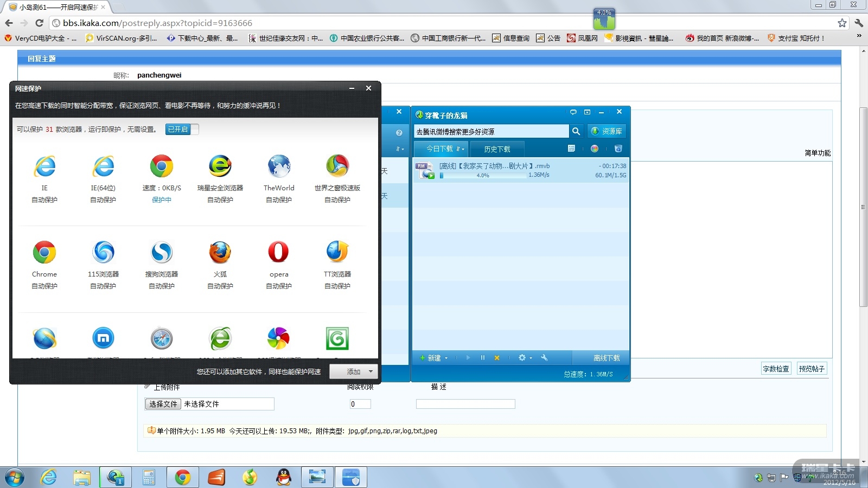The width and height of the screenshot is (868, 488).
Task: Select the TT浏览器 icon
Action: (337, 252)
